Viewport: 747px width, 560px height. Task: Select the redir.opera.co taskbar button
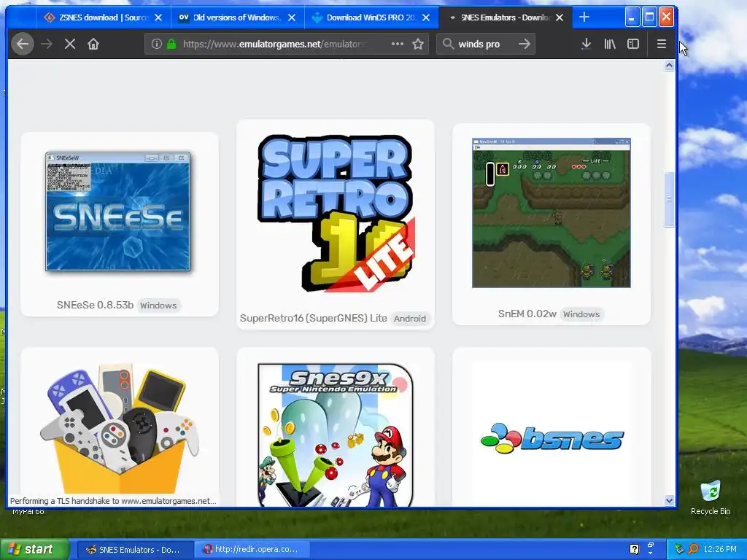(251, 550)
